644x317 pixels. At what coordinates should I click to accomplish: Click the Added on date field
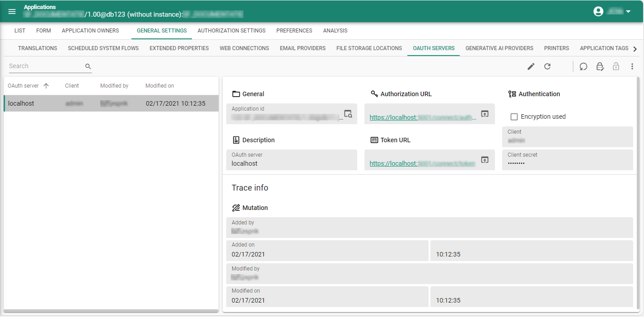(x=327, y=251)
